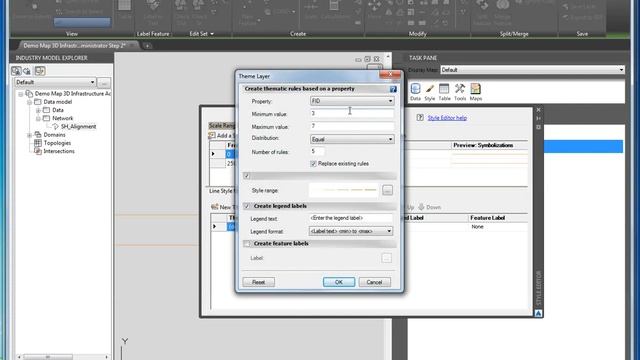
Task: Select the Data model folder item
Action: pos(58,102)
